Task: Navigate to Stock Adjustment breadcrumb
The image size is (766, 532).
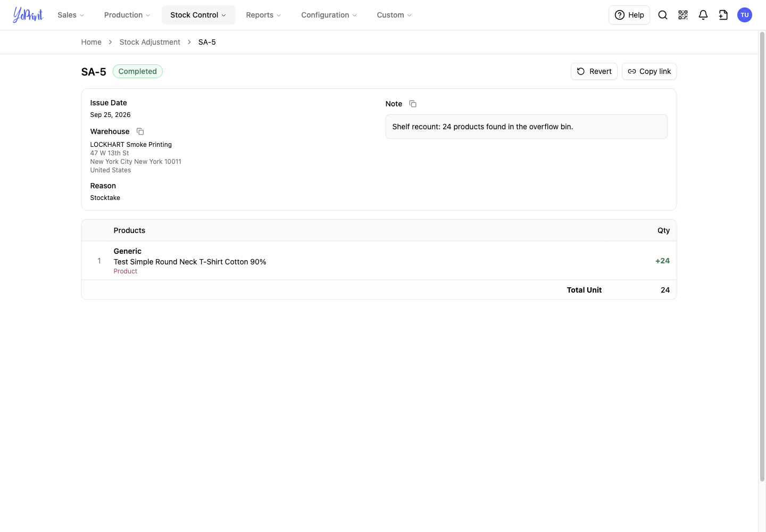Action: point(150,42)
